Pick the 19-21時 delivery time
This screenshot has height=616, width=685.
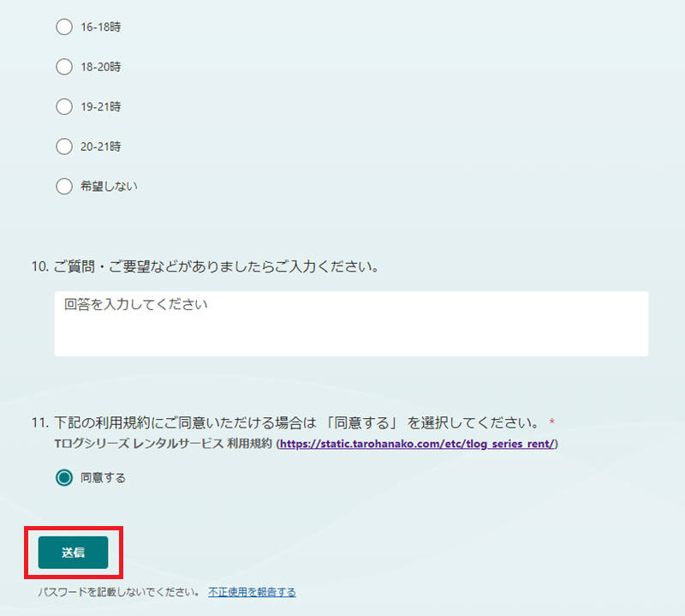click(x=64, y=107)
